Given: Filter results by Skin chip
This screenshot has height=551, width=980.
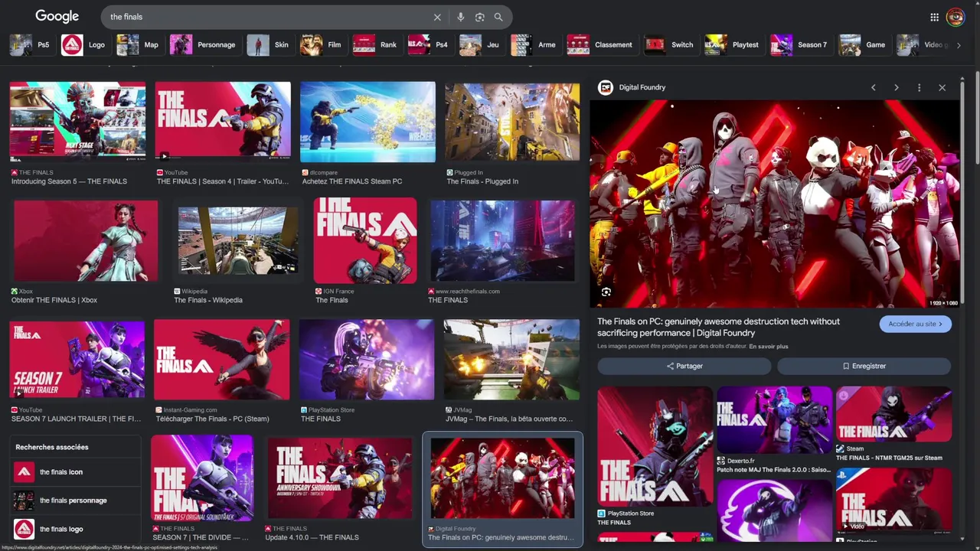Looking at the screenshot, I should pos(269,44).
